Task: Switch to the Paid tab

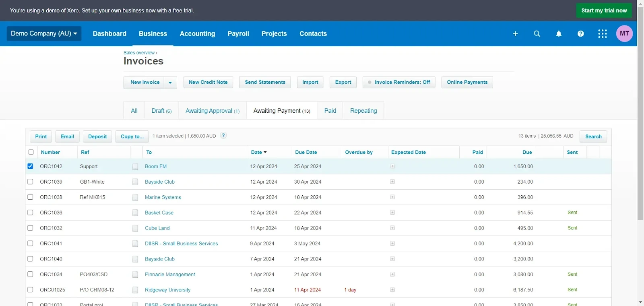Action: pos(330,111)
